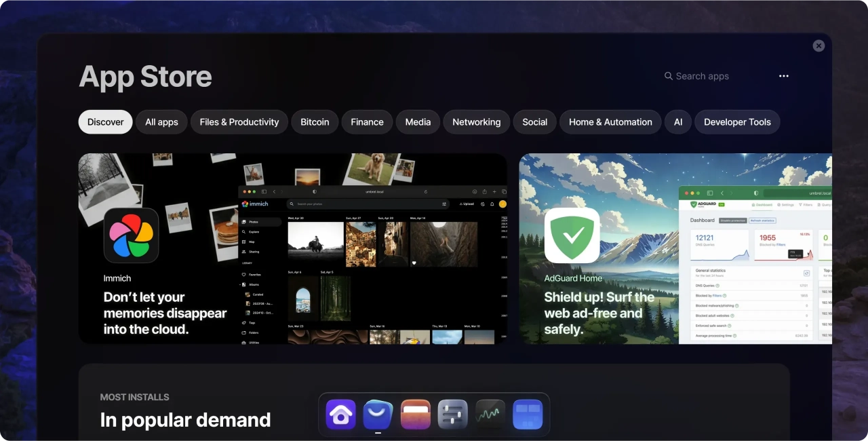The width and height of the screenshot is (868, 441).
Task: Select the Developer Tools category
Action: [x=737, y=122]
